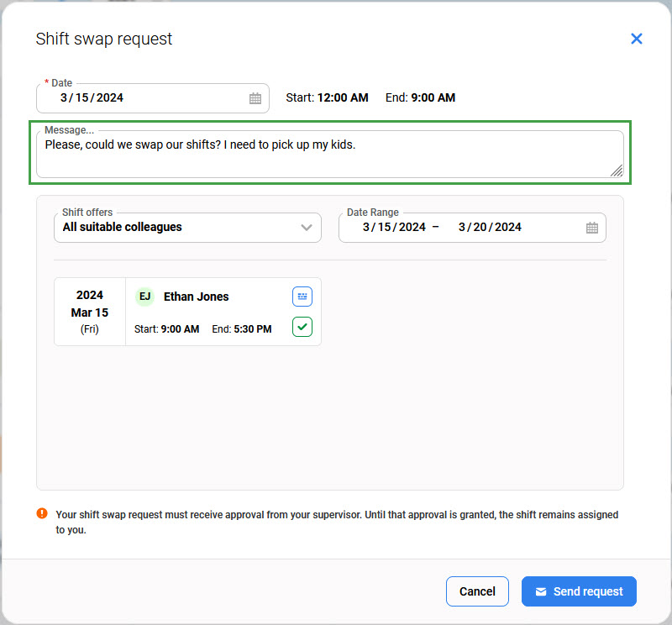Select the Ethan Jones colleague name
This screenshot has height=625, width=672.
pos(196,297)
